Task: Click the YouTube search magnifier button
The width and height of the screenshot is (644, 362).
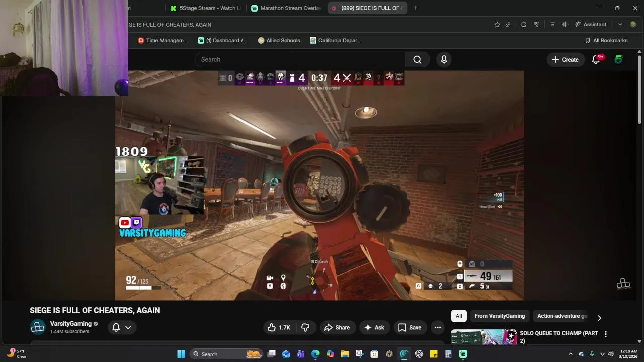Action: (x=417, y=59)
